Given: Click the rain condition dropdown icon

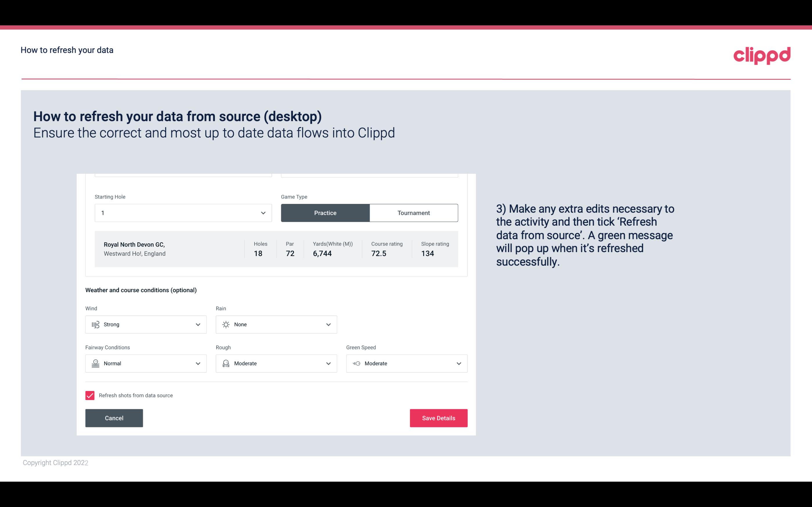Looking at the screenshot, I should click(x=328, y=324).
